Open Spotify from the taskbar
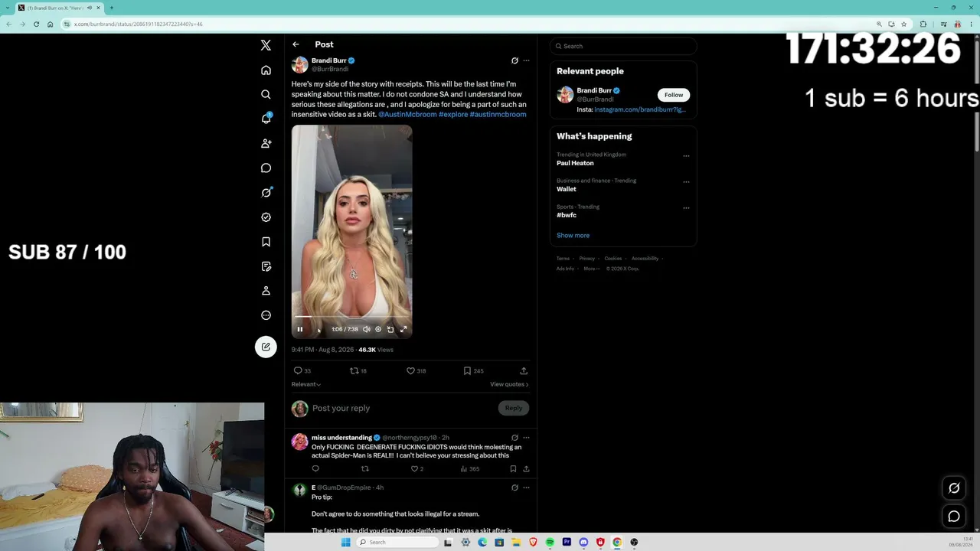The width and height of the screenshot is (980, 551). (550, 543)
